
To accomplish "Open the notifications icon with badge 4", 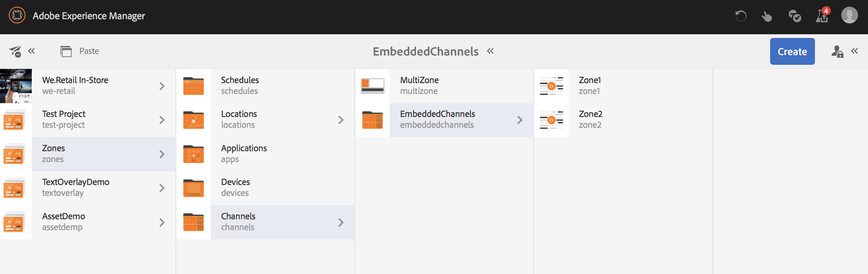I will pyautogui.click(x=822, y=16).
